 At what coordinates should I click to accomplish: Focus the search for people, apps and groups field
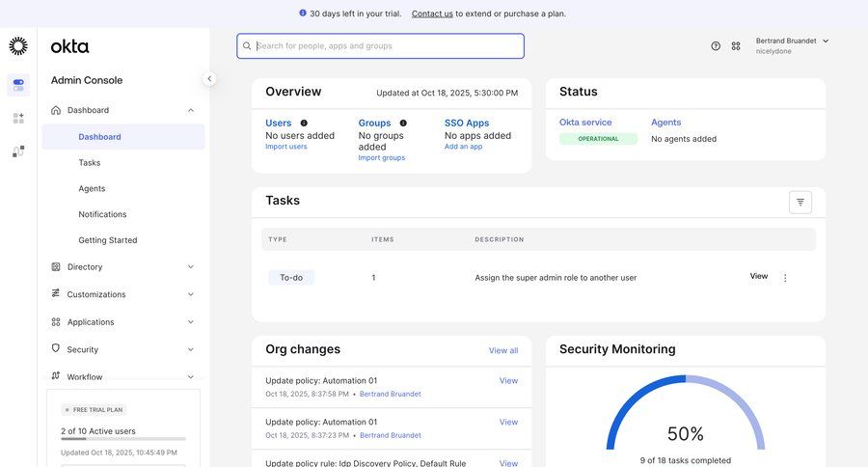tap(380, 46)
